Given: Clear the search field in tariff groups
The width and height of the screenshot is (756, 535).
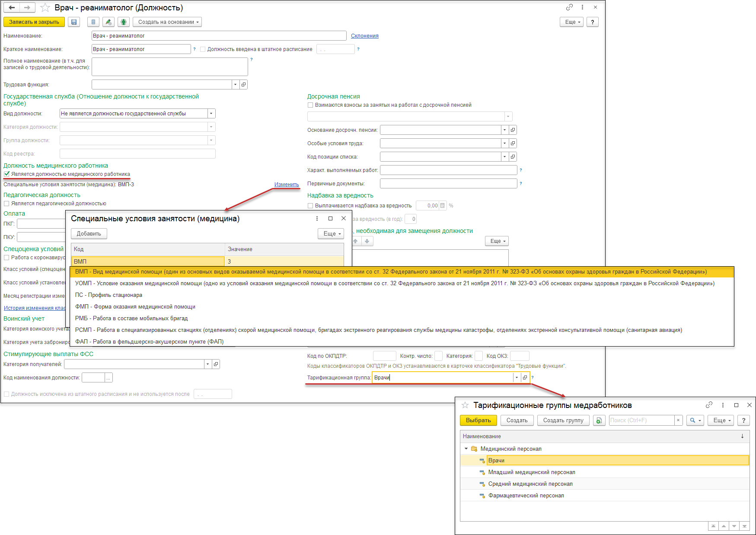Looking at the screenshot, I should [678, 420].
